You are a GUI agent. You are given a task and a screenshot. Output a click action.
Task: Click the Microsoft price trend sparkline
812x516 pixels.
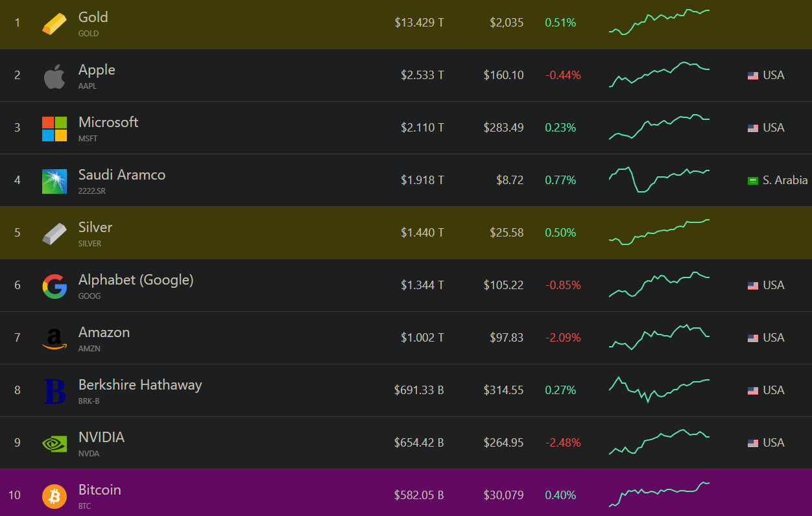pos(660,127)
